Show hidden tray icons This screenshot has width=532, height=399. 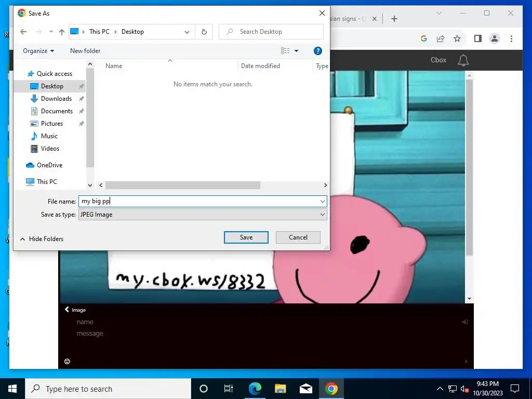(x=440, y=389)
